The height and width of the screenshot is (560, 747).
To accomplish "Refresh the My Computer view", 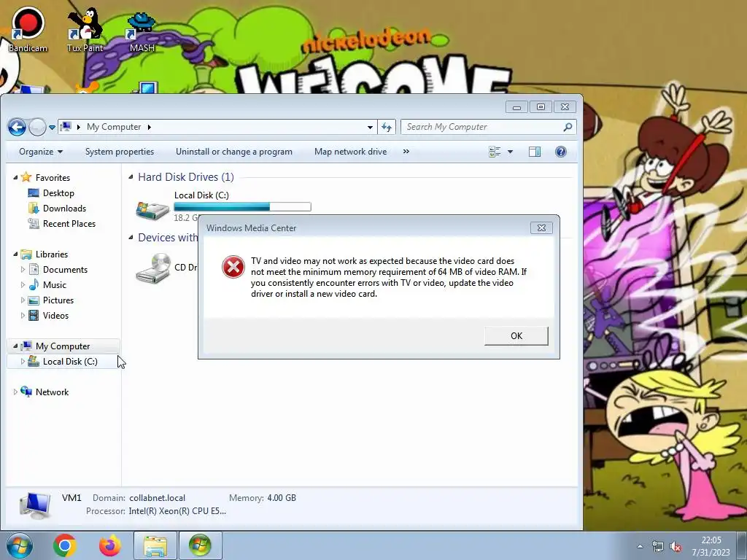I will [387, 127].
